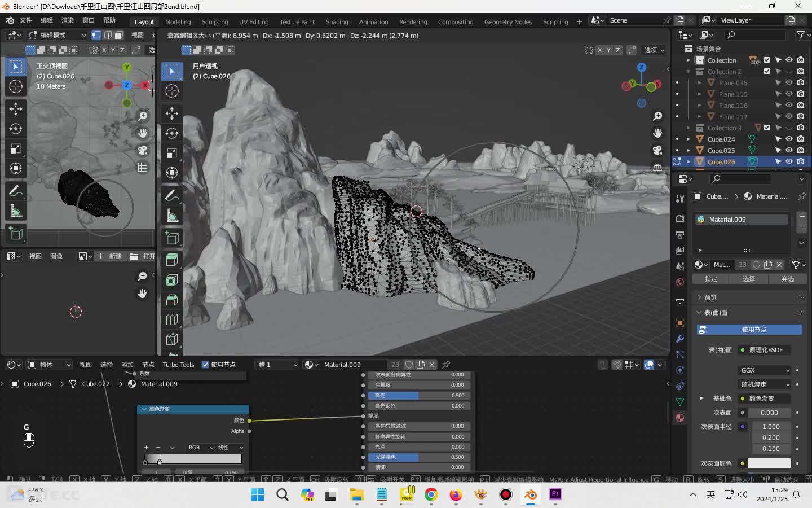812x508 pixels.
Task: Click the 选择 button in material panel
Action: click(x=748, y=279)
